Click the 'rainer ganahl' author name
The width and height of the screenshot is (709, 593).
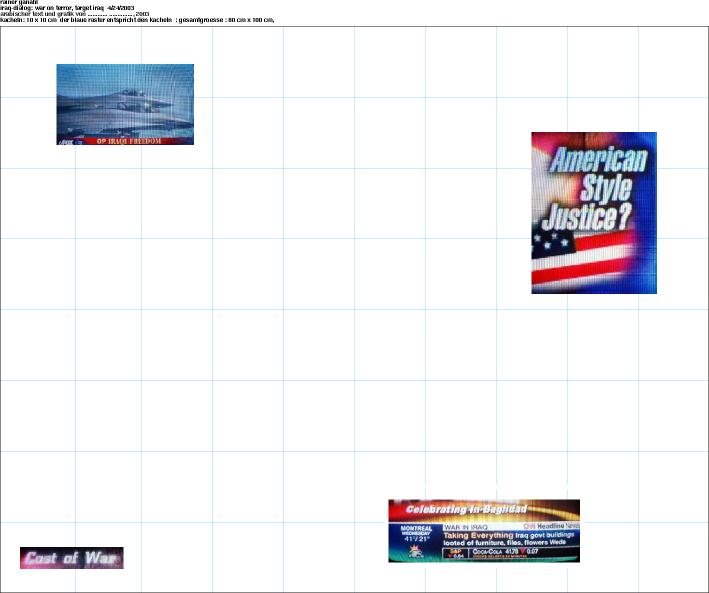[19, 2]
